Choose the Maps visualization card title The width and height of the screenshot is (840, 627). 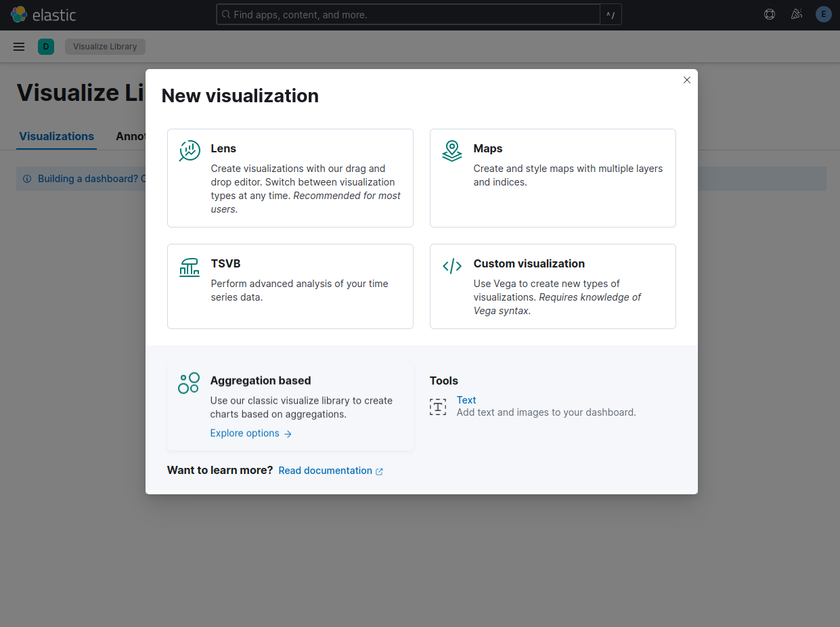pyautogui.click(x=488, y=148)
